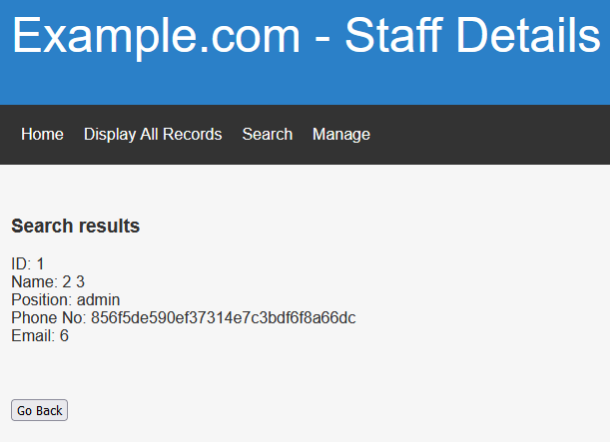Click blank area below the header title

point(300,85)
